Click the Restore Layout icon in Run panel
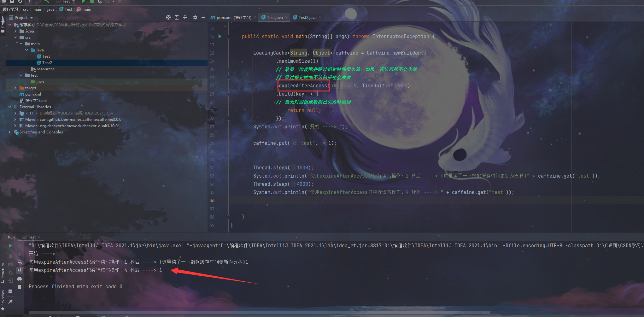Image resolution: width=644 pixels, height=317 pixels. pyautogui.click(x=10, y=291)
